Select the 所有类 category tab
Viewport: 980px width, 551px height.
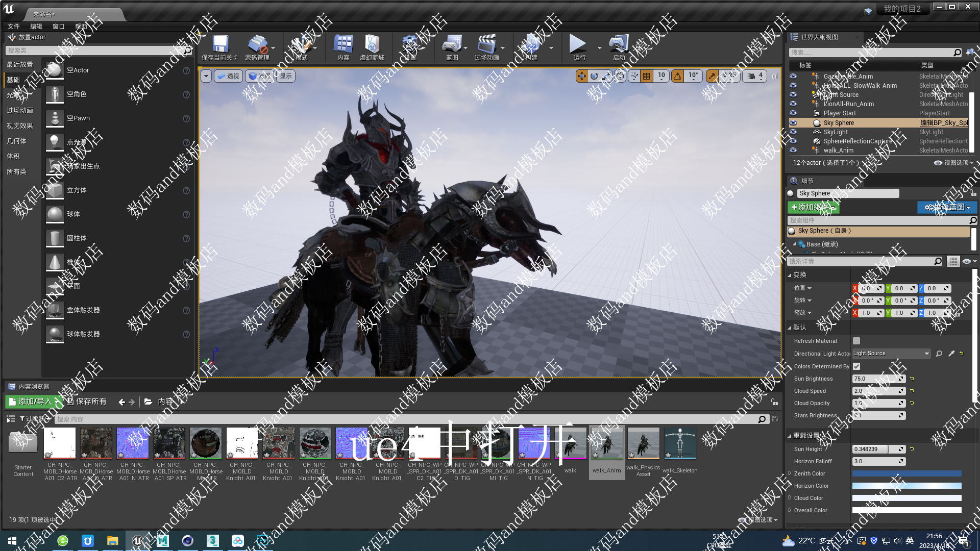(x=16, y=171)
